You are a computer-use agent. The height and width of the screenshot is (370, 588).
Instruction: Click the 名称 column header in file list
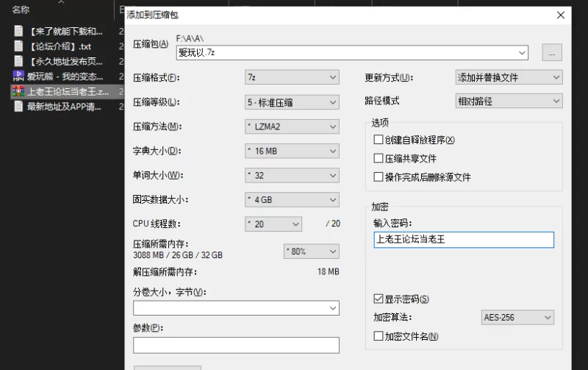point(21,10)
